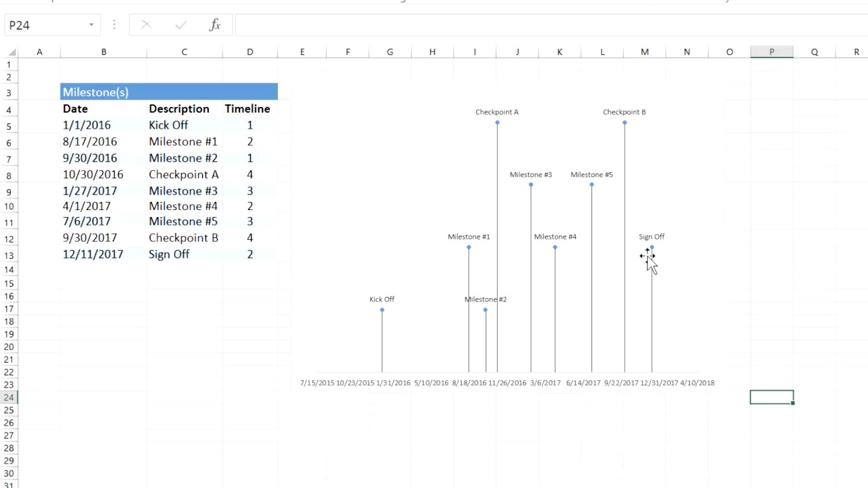Select the Milestone #3 description cell
Viewport: 868px width, 488px height.
coord(184,190)
